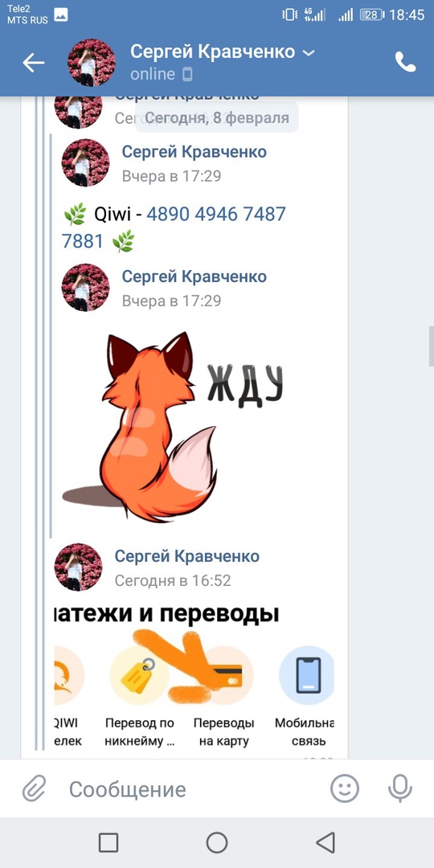
Task: Grab the scrollbar handle on the right edge
Action: [432, 346]
